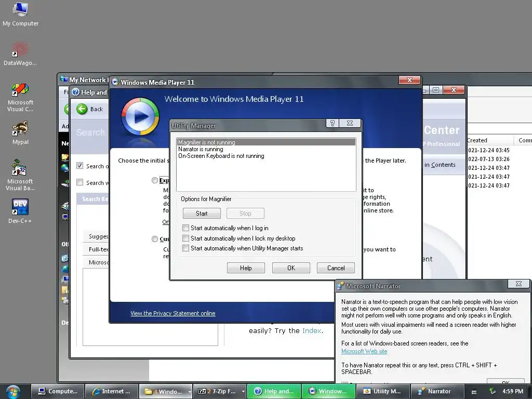Click the Start orb on the taskbar

tap(13, 392)
